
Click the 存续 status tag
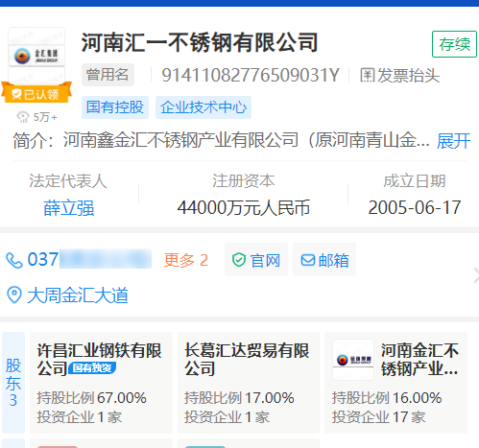coord(454,44)
